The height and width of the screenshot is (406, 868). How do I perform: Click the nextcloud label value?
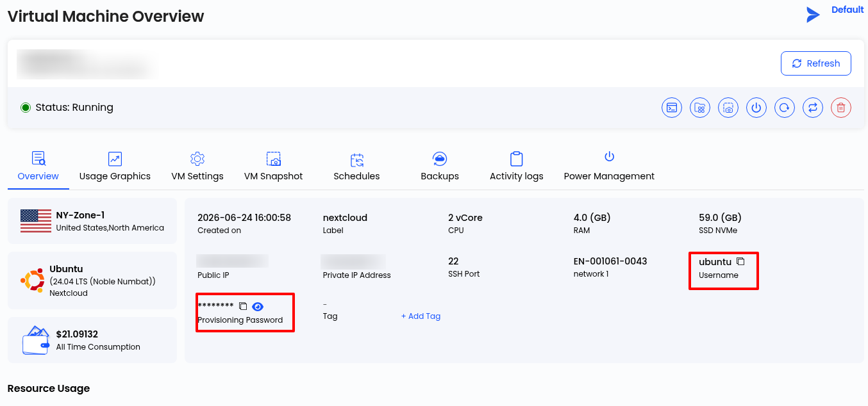pyautogui.click(x=345, y=218)
